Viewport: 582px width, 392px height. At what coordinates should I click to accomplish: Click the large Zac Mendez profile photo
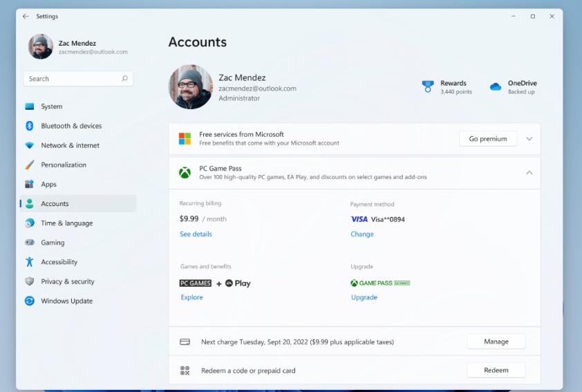pyautogui.click(x=191, y=87)
